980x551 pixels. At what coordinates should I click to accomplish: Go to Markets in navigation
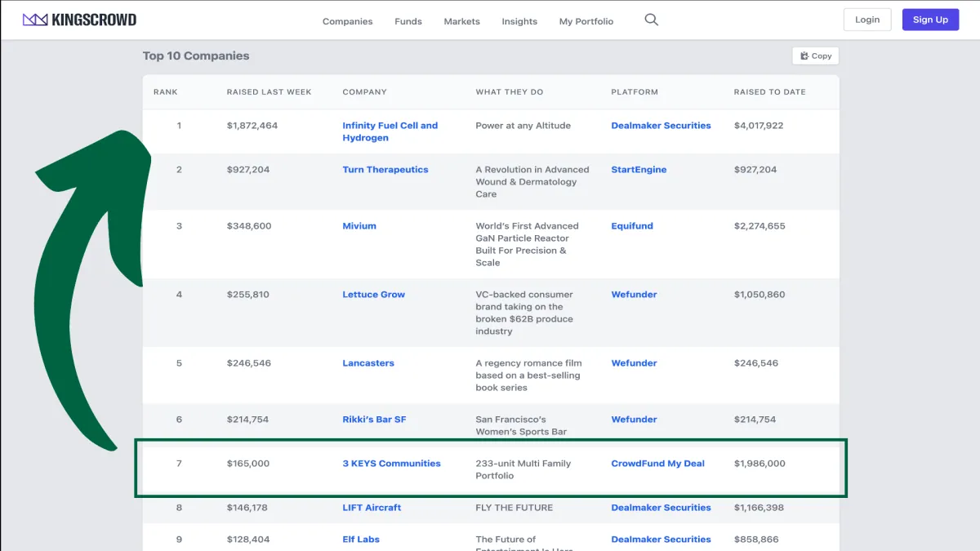tap(461, 21)
